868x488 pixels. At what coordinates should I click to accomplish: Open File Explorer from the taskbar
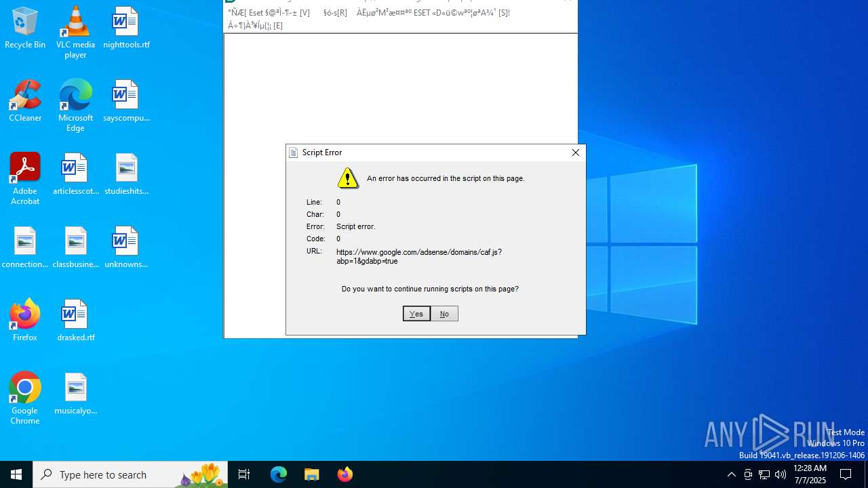[x=312, y=474]
